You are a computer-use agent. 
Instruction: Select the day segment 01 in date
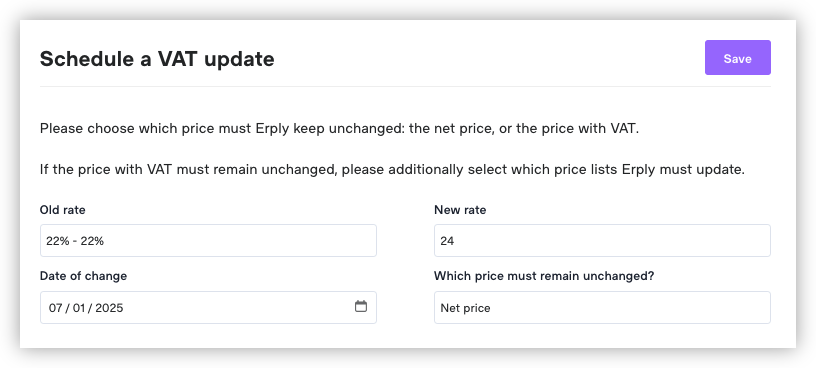[79, 308]
